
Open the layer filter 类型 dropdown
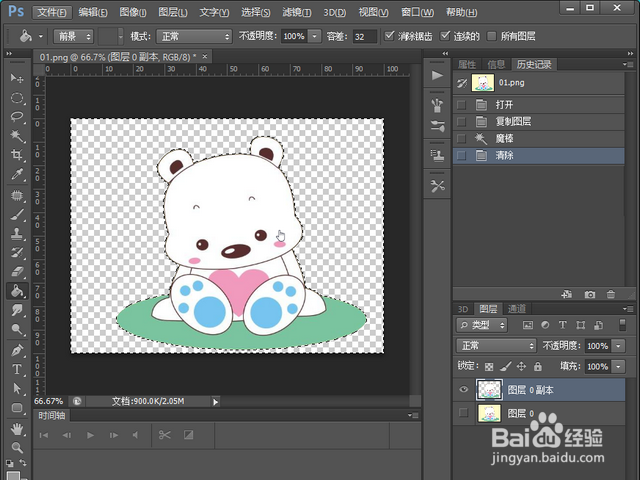(482, 325)
